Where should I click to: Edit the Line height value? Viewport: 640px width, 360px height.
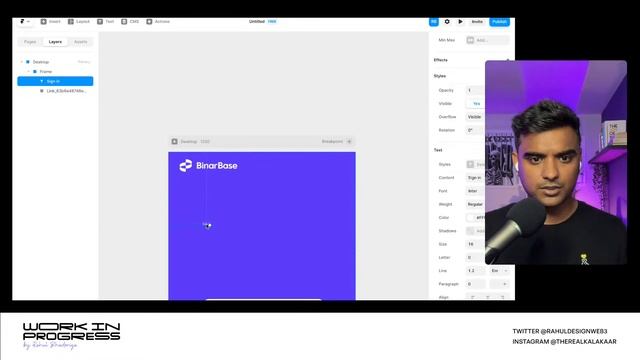[476, 271]
